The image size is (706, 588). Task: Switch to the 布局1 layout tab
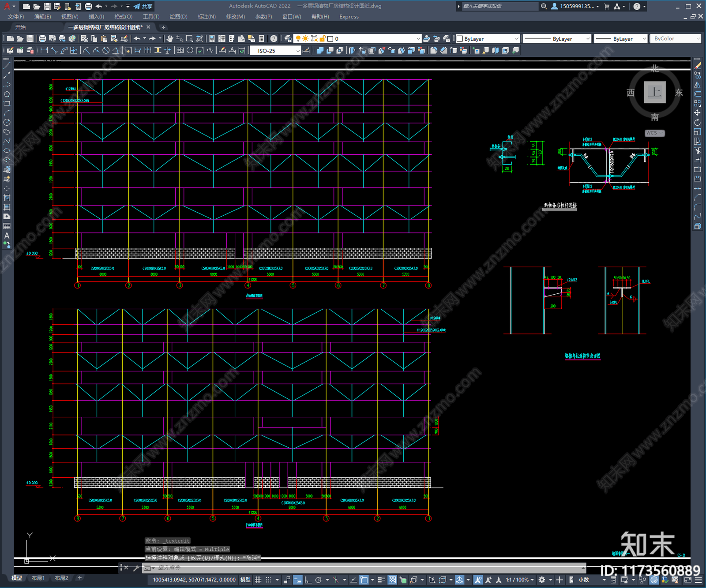coord(38,578)
